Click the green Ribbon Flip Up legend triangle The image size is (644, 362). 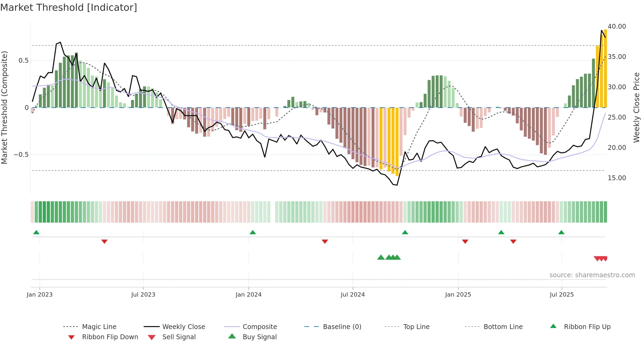pos(553,326)
